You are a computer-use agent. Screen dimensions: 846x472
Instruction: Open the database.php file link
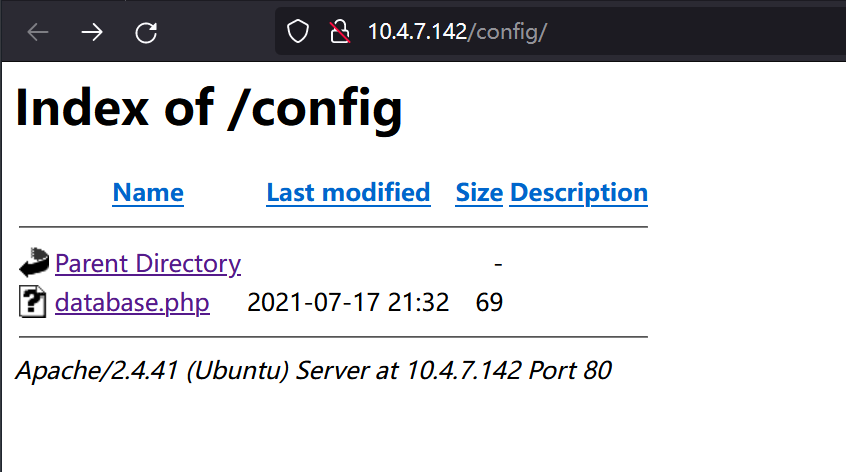click(132, 302)
